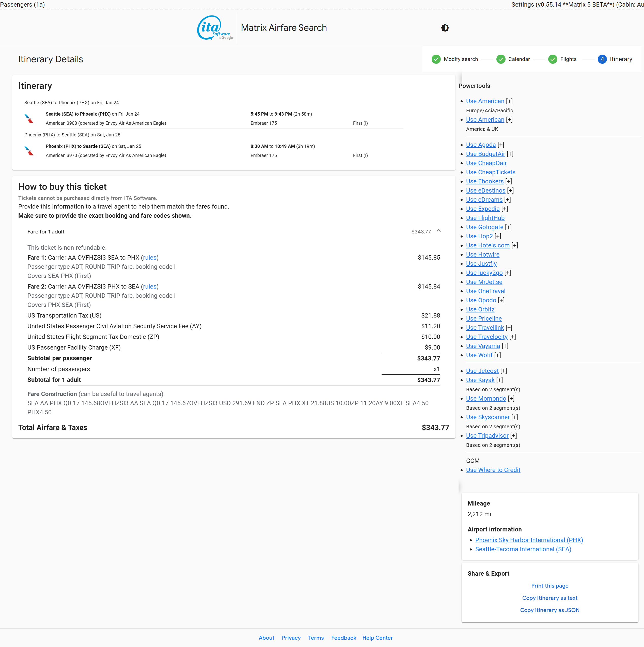Click Use Hotels.com link
This screenshot has height=647, width=644.
coord(488,245)
